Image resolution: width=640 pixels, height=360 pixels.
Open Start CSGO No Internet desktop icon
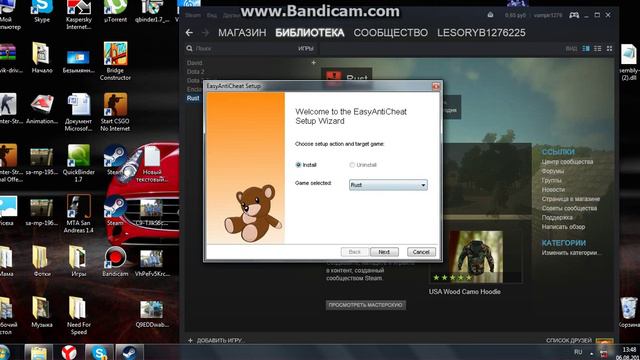pyautogui.click(x=115, y=112)
